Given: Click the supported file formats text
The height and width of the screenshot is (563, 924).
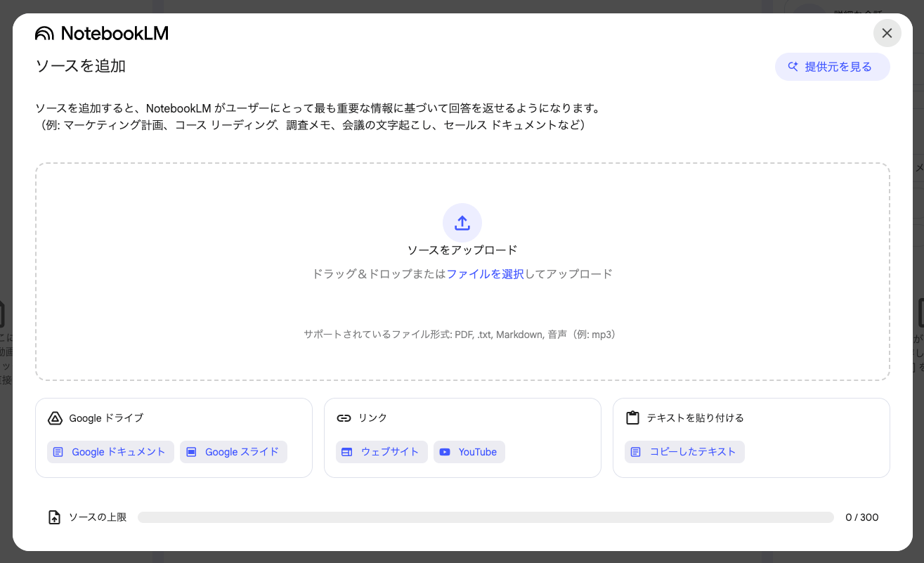Looking at the screenshot, I should [x=462, y=335].
